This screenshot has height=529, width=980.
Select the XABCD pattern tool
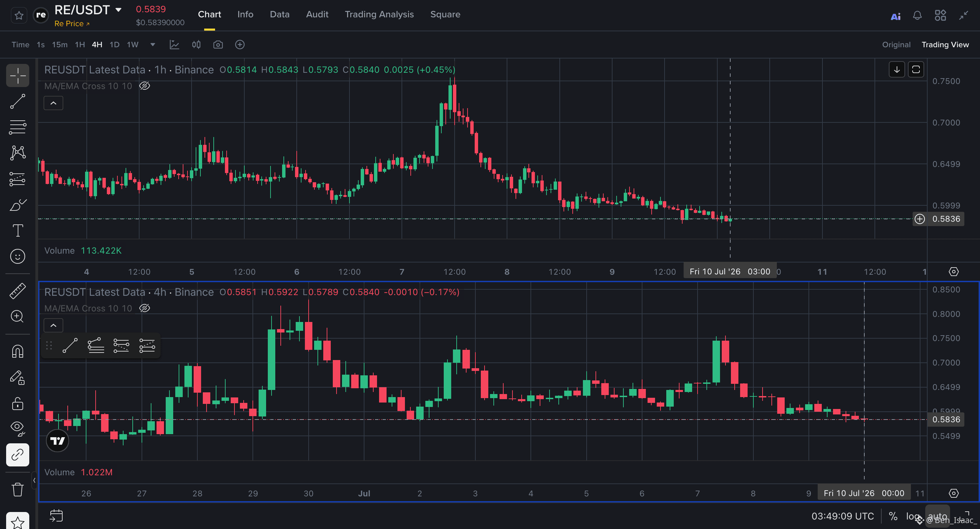[17, 153]
